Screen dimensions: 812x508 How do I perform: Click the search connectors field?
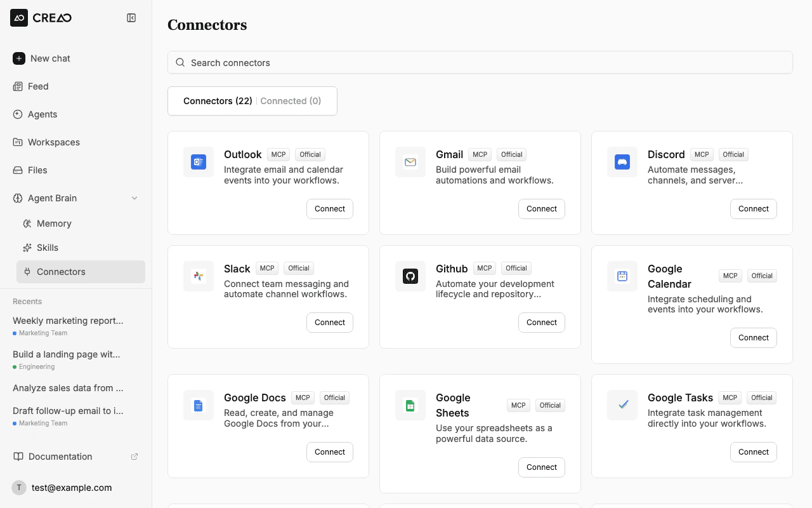coord(480,62)
